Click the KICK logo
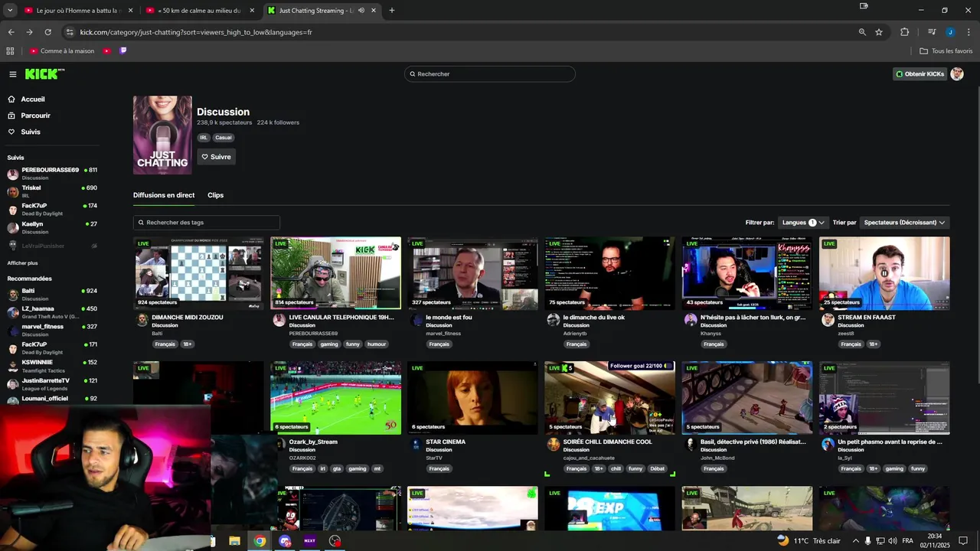Viewport: 980px width, 551px height. click(44, 74)
